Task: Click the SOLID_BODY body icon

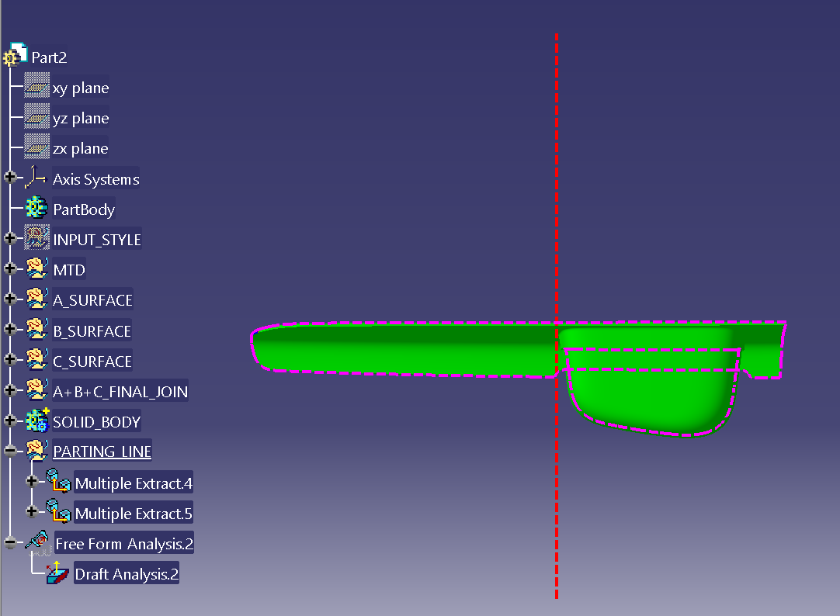Action: click(x=37, y=420)
